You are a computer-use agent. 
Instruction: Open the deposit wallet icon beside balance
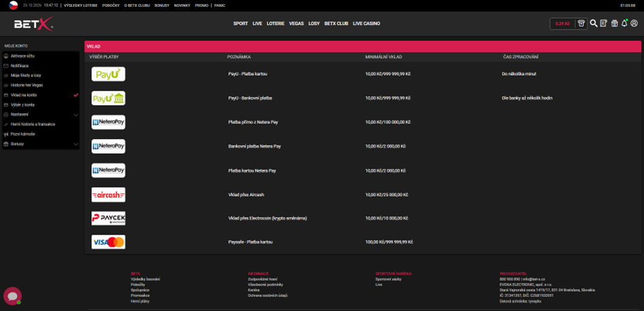[581, 23]
